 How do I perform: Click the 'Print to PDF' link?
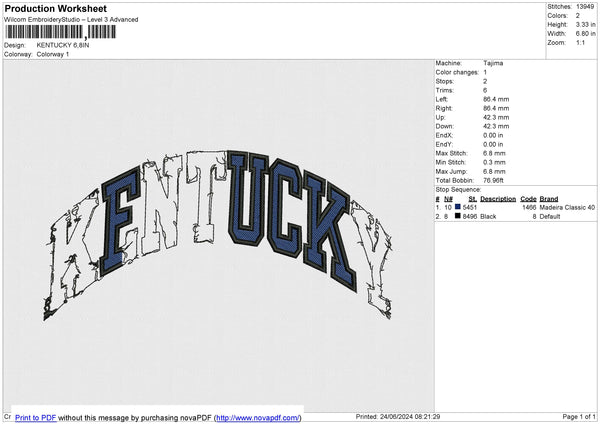36,418
